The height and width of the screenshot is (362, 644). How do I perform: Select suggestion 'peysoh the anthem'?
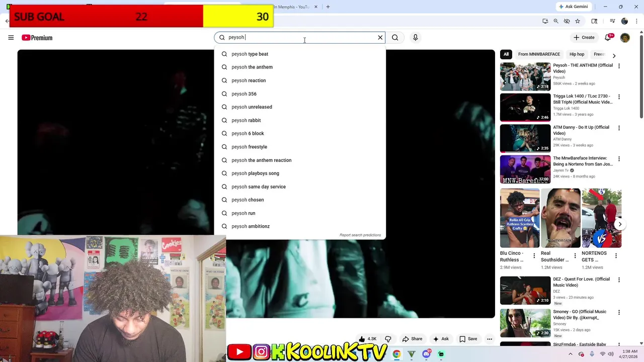300,67
